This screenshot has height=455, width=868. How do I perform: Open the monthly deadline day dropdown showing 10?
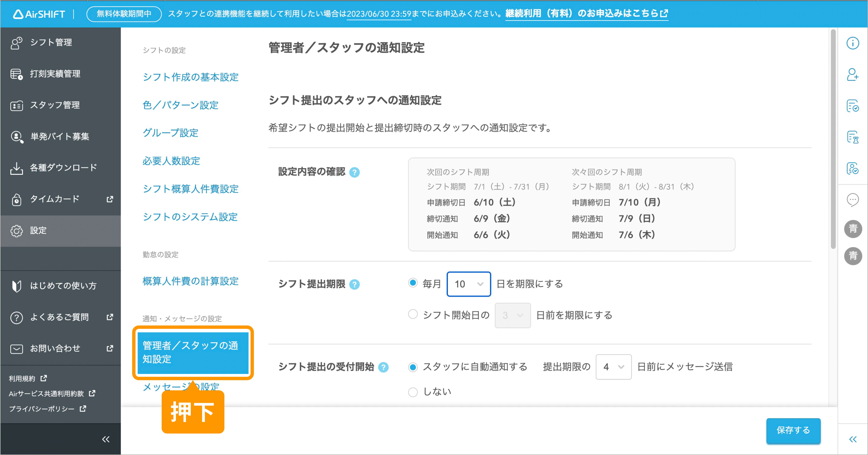pos(469,284)
